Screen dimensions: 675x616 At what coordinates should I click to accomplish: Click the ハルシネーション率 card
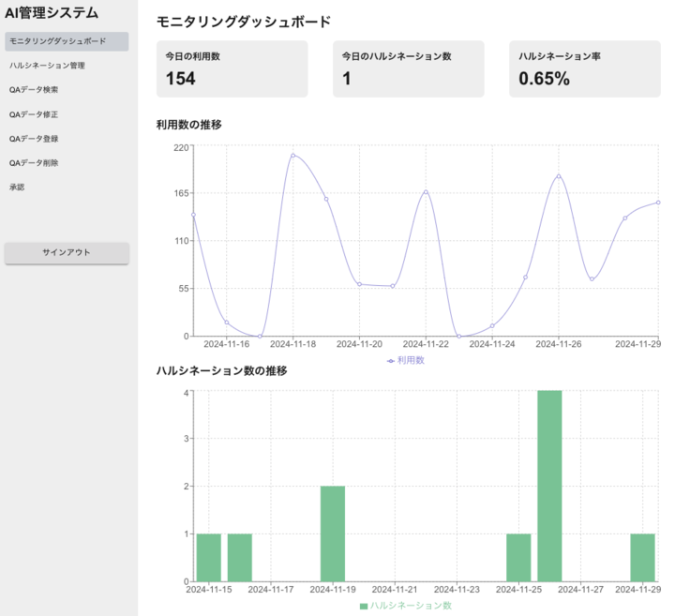pyautogui.click(x=585, y=68)
